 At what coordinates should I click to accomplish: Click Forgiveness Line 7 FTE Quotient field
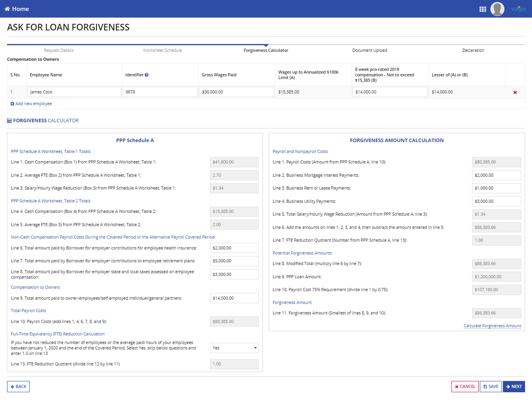[x=496, y=240]
